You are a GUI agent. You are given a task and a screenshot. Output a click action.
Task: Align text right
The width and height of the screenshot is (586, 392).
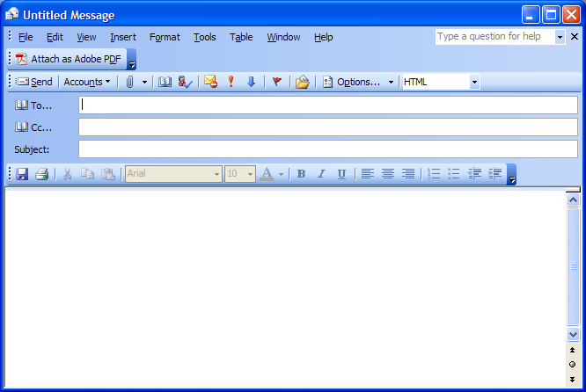click(408, 174)
